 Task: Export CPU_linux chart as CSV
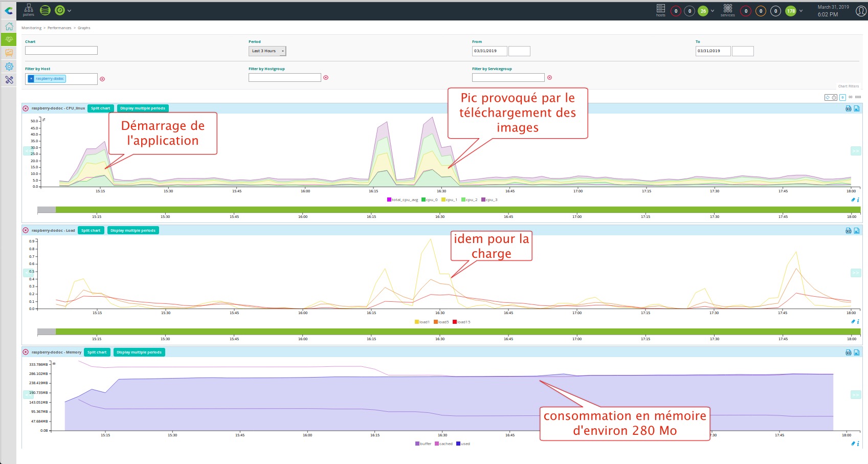pos(849,108)
